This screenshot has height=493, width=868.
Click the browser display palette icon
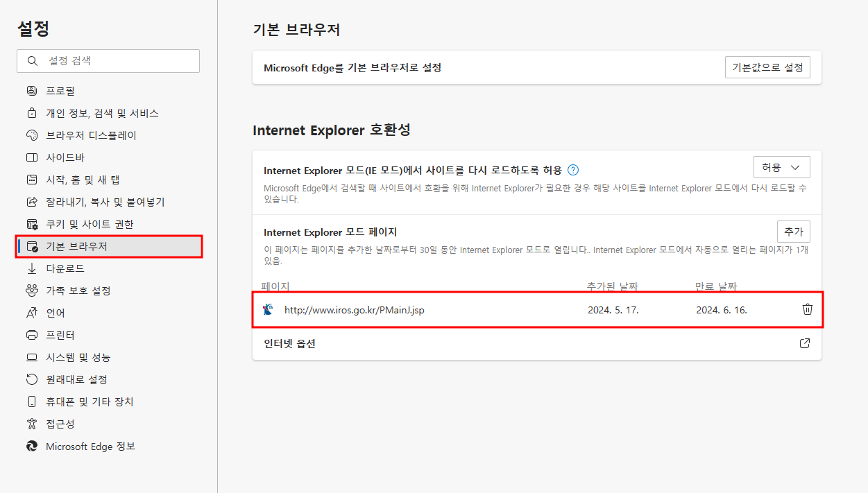pos(31,135)
